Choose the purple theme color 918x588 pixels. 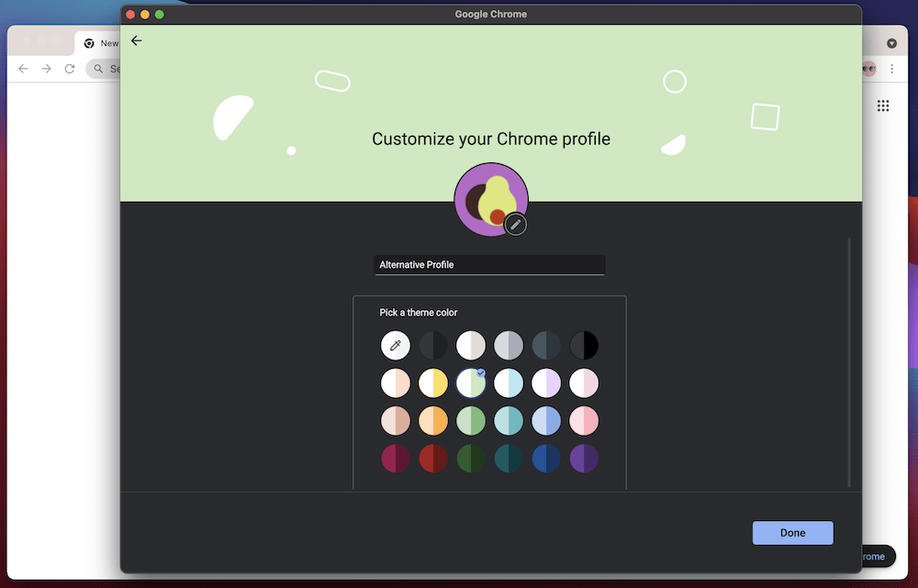pos(584,458)
